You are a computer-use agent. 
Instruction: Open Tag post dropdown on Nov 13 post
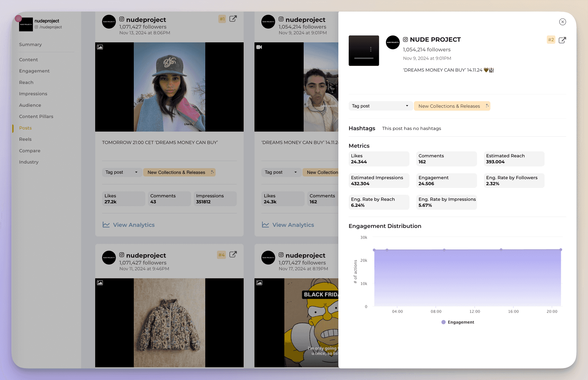click(x=122, y=172)
